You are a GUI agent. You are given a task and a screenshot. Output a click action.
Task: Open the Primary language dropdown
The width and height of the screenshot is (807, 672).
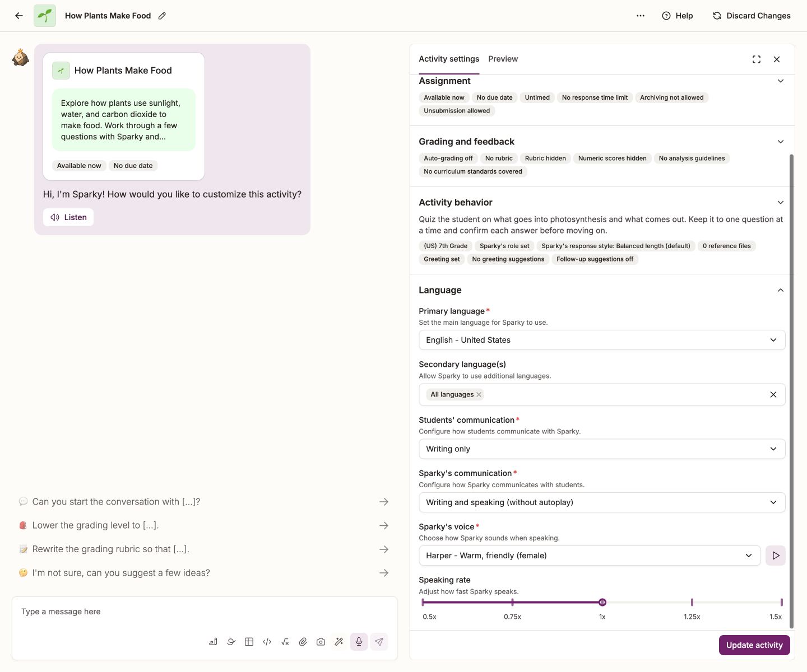602,340
